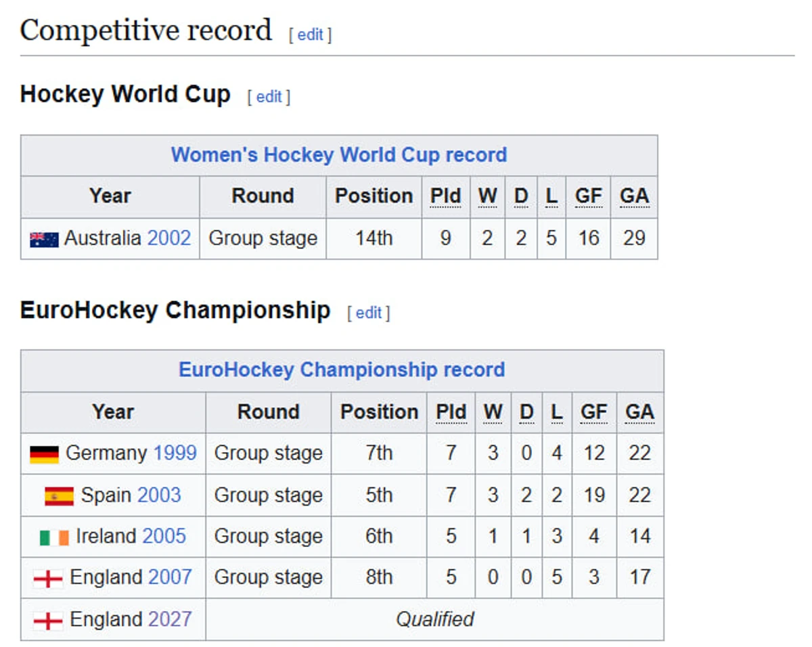The height and width of the screenshot is (647, 812).
Task: Click the Pld abbreviation in World Cup table
Action: pos(445,196)
